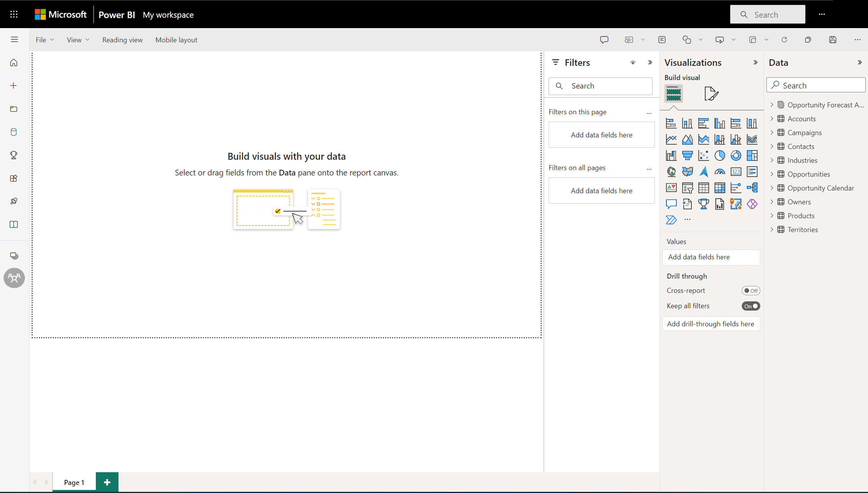
Task: Turn on the Cross-report toggle
Action: (751, 291)
